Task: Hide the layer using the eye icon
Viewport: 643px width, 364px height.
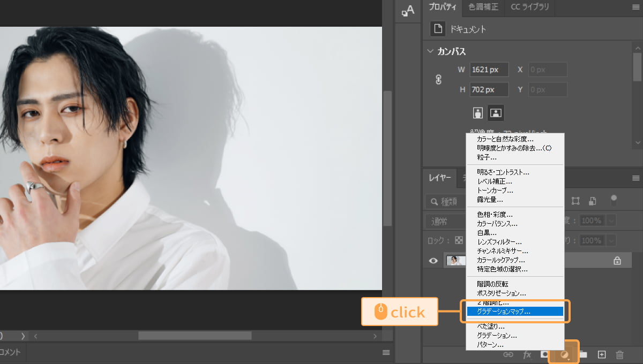Action: point(433,261)
